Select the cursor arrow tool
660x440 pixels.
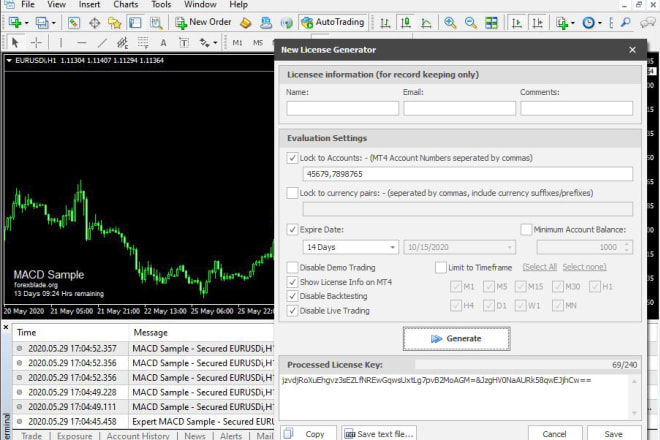(15, 43)
